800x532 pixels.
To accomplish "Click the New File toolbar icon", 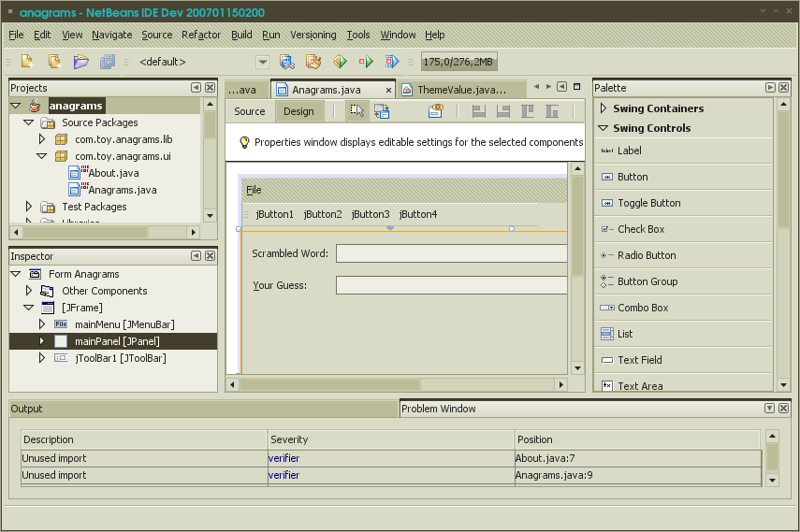I will click(27, 62).
